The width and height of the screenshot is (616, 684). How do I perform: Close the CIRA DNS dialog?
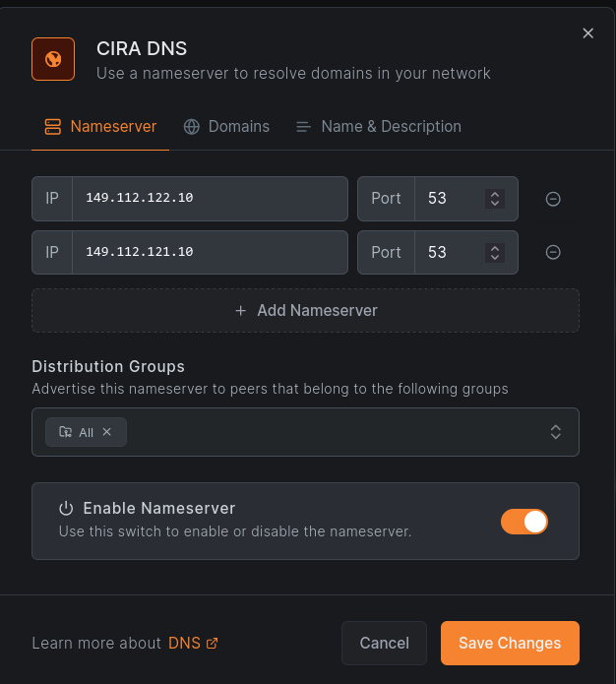click(x=587, y=33)
